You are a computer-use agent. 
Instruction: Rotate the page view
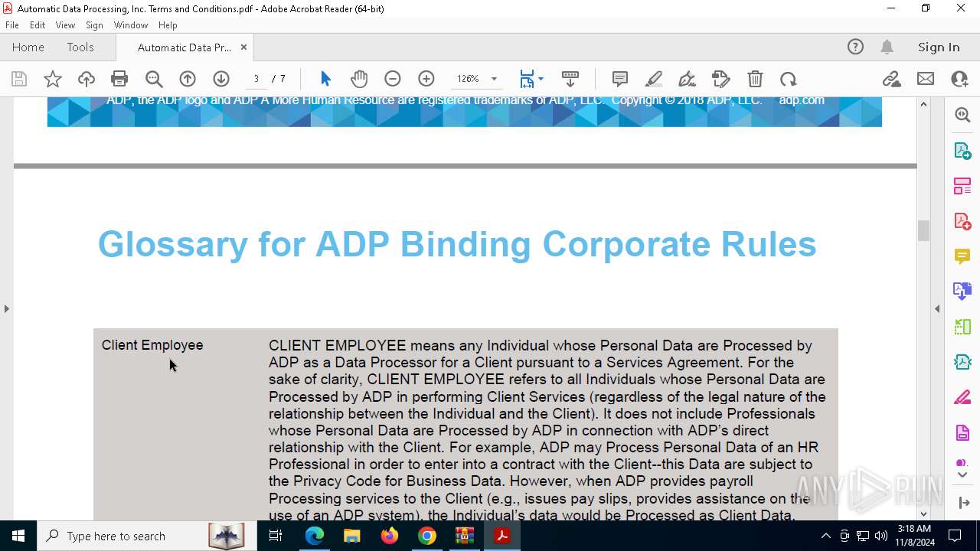[789, 79]
